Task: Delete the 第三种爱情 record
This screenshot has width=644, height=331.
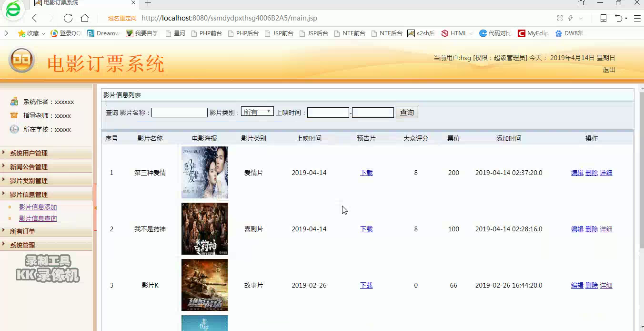Action: (592, 173)
